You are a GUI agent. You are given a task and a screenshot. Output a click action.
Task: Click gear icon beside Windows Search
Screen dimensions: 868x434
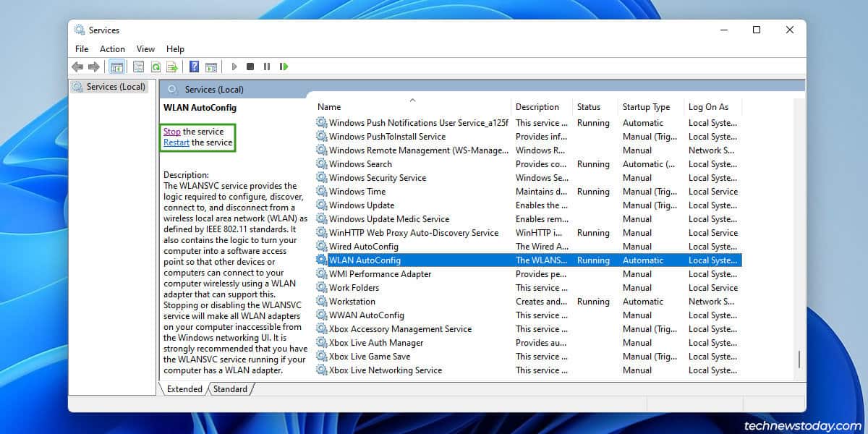(x=322, y=164)
